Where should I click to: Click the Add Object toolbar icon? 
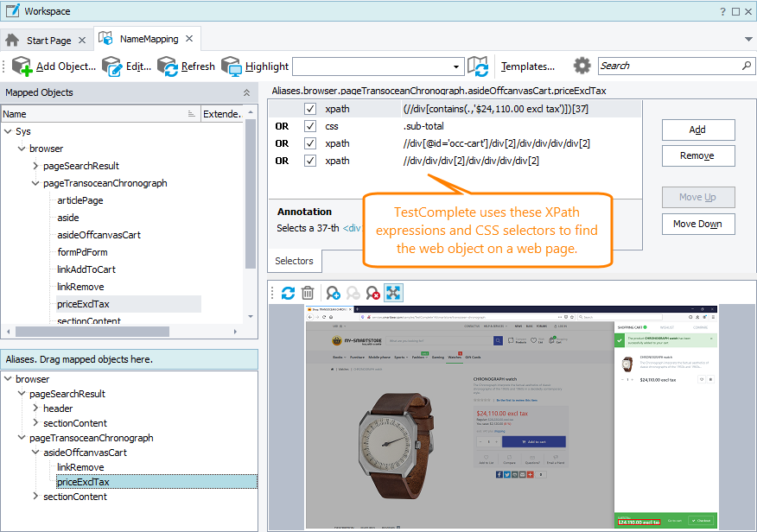point(22,66)
